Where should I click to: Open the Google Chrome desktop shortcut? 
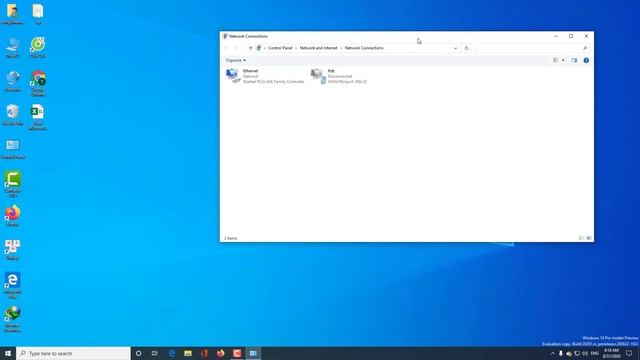tap(38, 83)
